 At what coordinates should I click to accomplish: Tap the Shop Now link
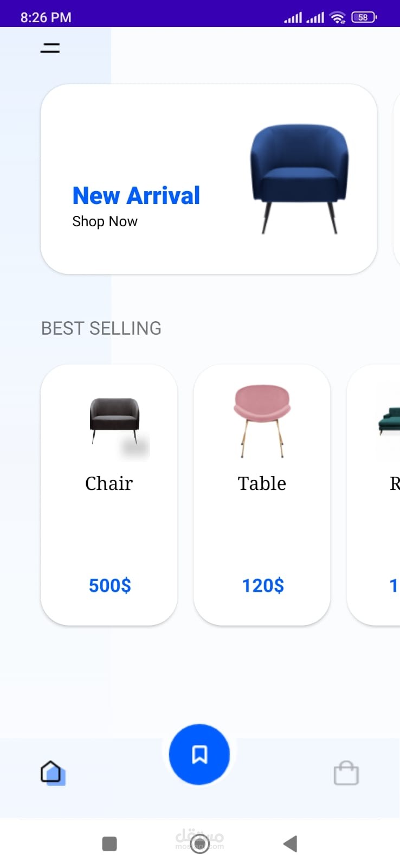pos(105,221)
